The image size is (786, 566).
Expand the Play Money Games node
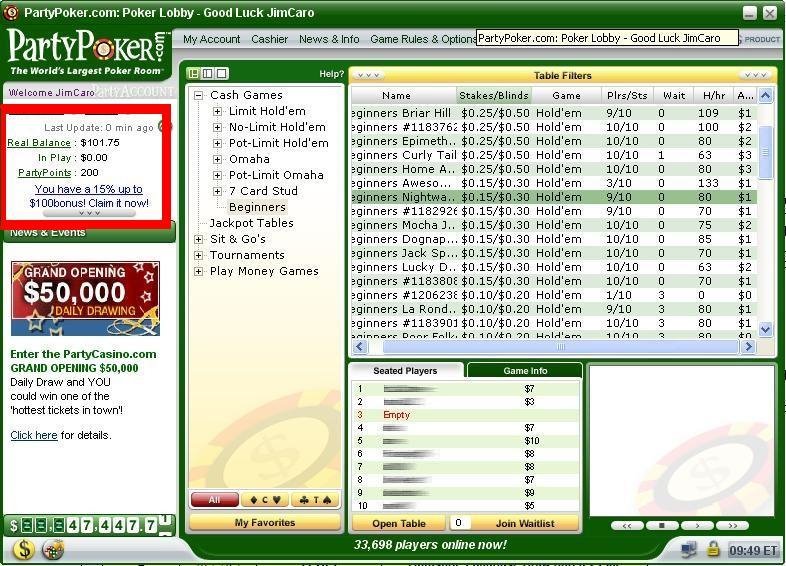click(199, 272)
